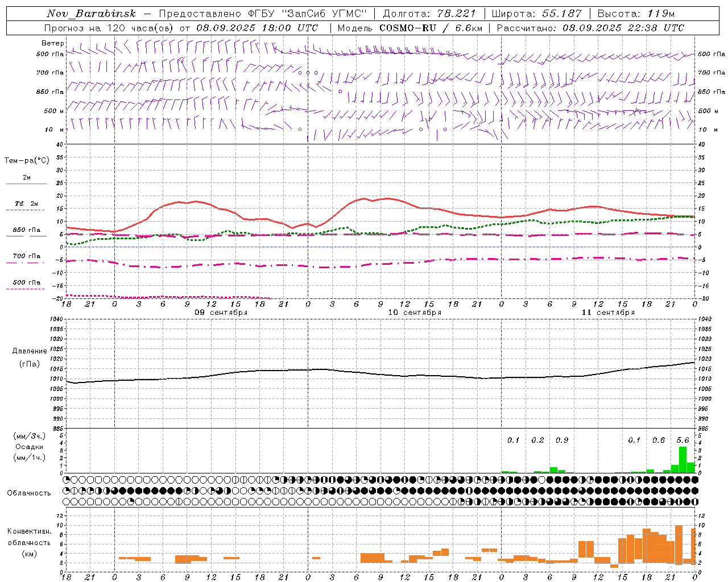Click the tallest green precipitation bar

pos(682,460)
